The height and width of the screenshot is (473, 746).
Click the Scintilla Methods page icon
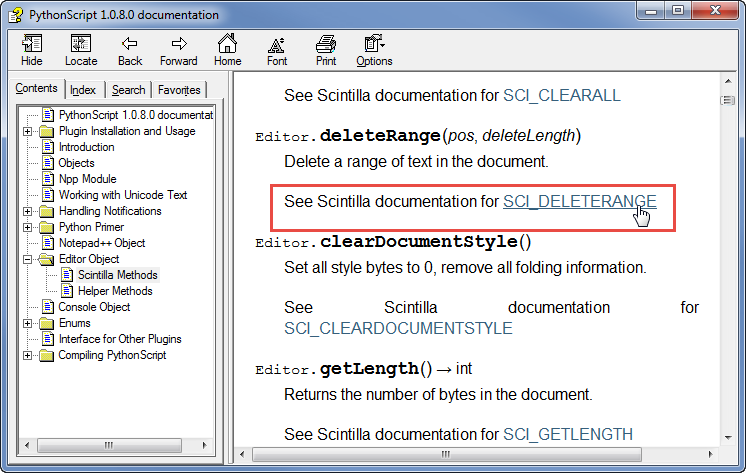(x=67, y=275)
